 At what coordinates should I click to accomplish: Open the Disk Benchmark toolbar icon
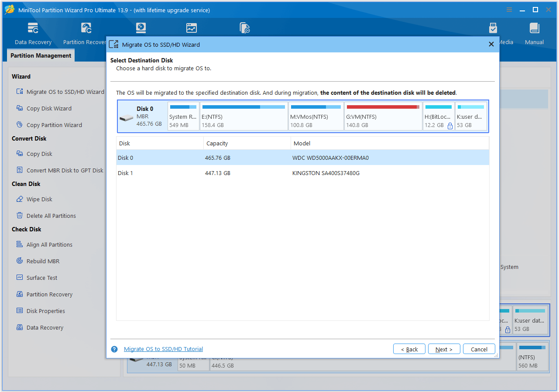pyautogui.click(x=141, y=28)
